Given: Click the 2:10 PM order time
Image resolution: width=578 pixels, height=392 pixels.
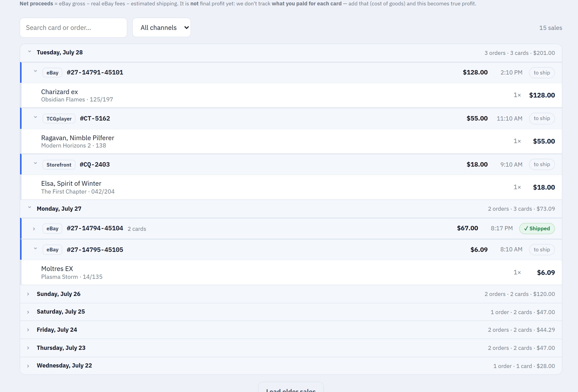Looking at the screenshot, I should click(511, 73).
